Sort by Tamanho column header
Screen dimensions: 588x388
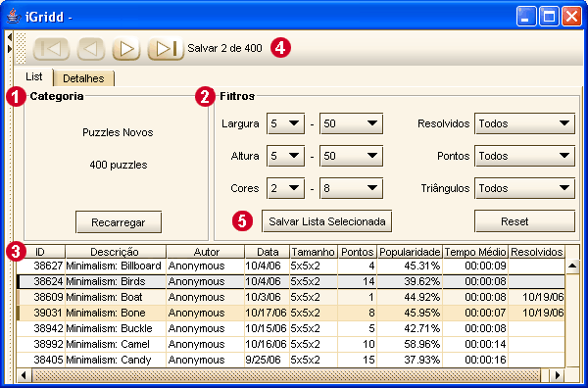(314, 252)
